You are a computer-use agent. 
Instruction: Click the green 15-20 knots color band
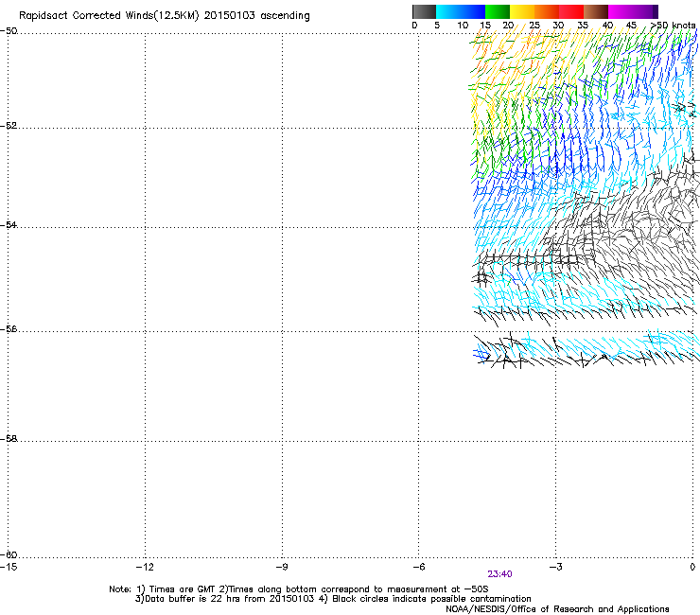point(498,11)
